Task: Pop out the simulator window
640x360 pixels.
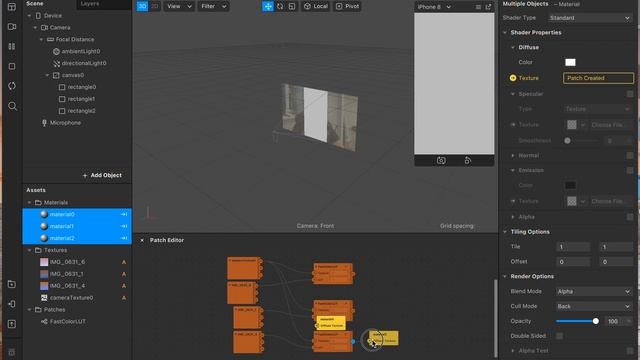Action: click(x=488, y=7)
